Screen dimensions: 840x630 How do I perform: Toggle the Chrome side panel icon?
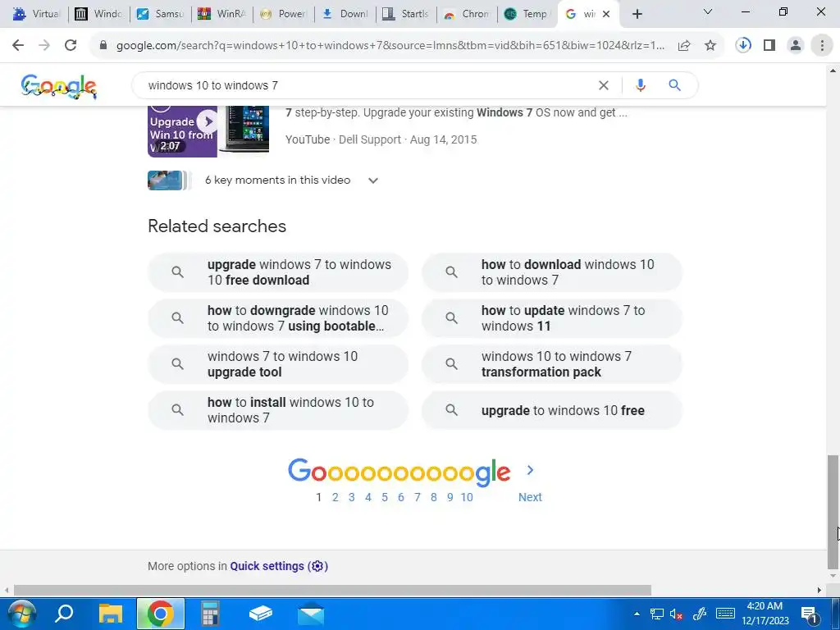[769, 46]
